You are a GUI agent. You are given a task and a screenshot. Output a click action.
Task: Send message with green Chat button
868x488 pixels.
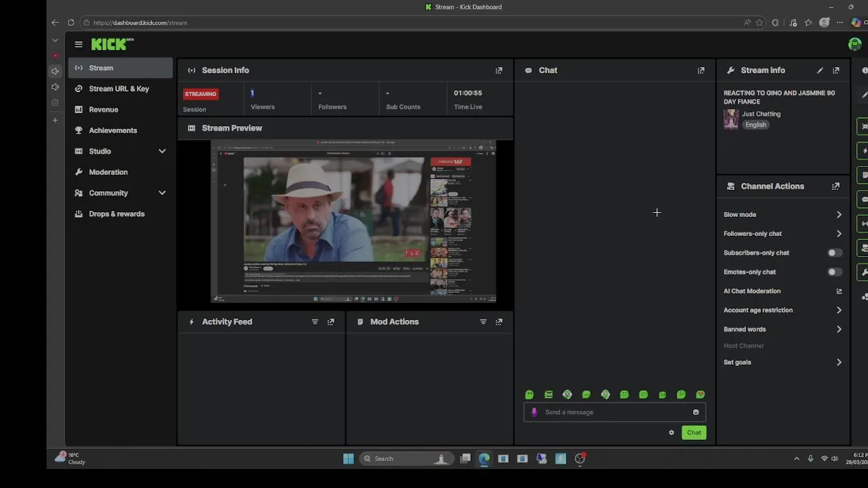click(694, 432)
